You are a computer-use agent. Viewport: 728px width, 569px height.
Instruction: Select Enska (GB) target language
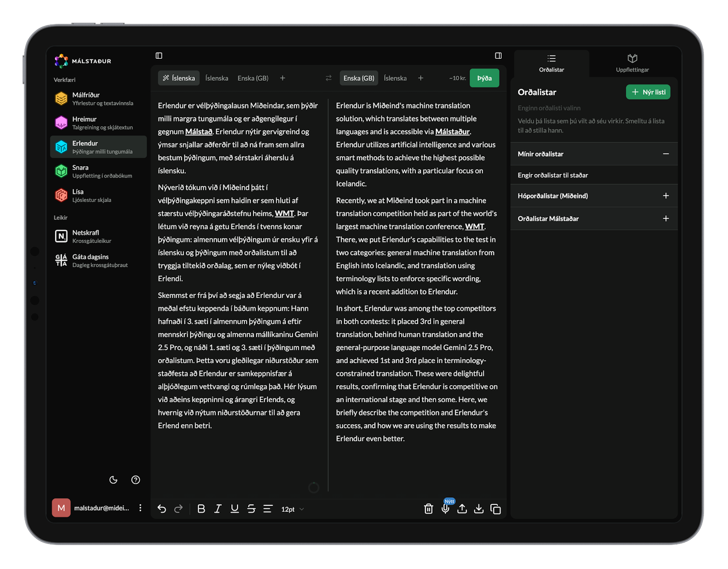coord(359,78)
